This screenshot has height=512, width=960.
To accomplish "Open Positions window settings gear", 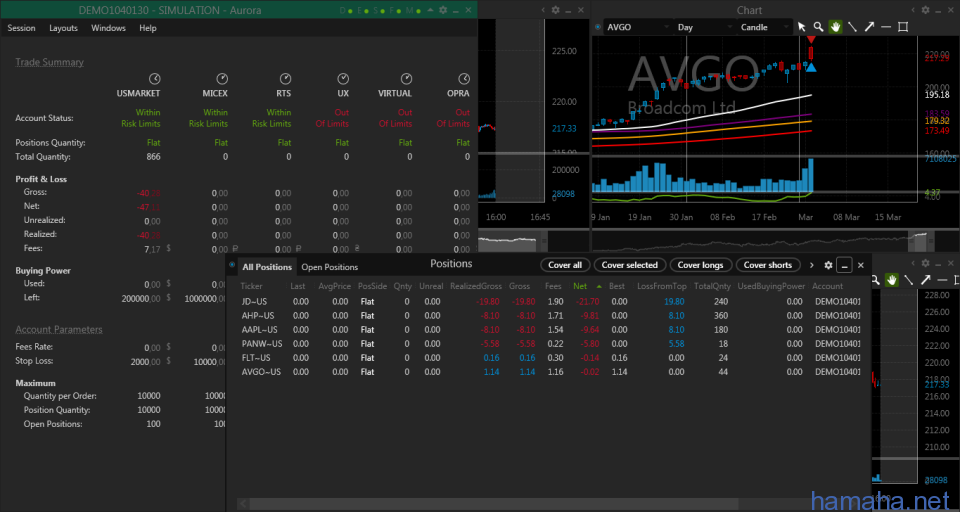I will point(828,265).
